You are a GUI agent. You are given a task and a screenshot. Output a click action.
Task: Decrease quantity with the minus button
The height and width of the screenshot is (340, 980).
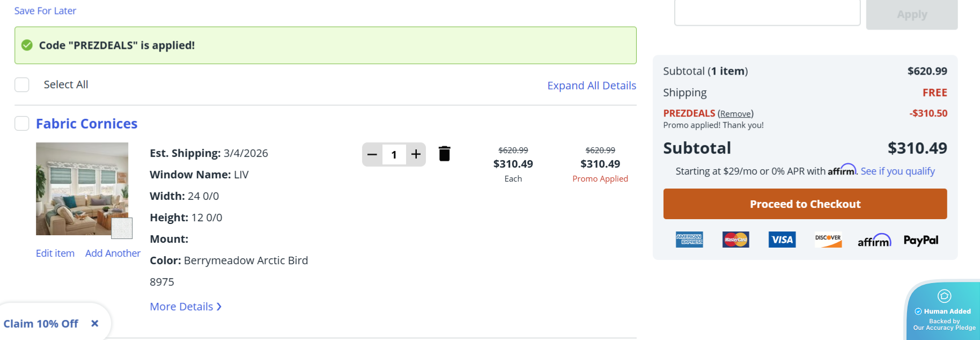tap(372, 155)
